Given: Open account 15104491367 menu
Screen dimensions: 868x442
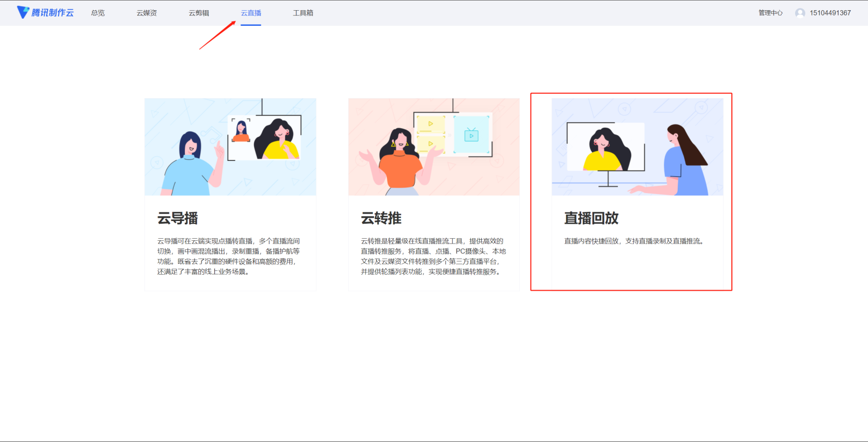Looking at the screenshot, I should pos(830,13).
